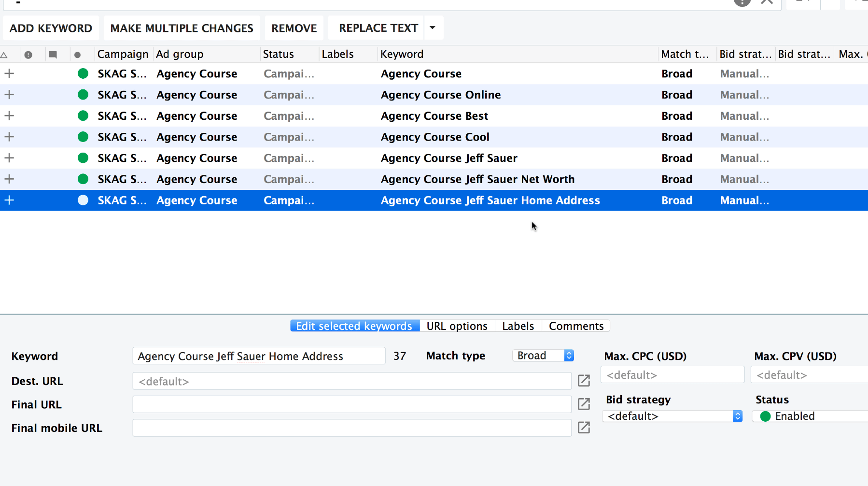Select the Agency Course Best keyword

click(434, 116)
